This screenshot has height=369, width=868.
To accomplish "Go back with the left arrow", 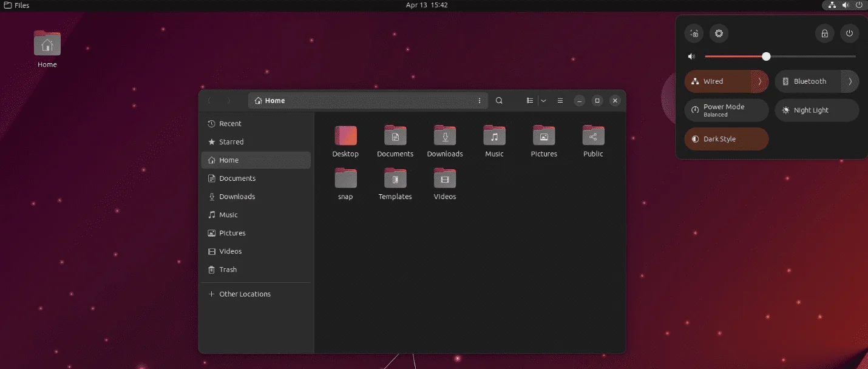I will (x=209, y=101).
